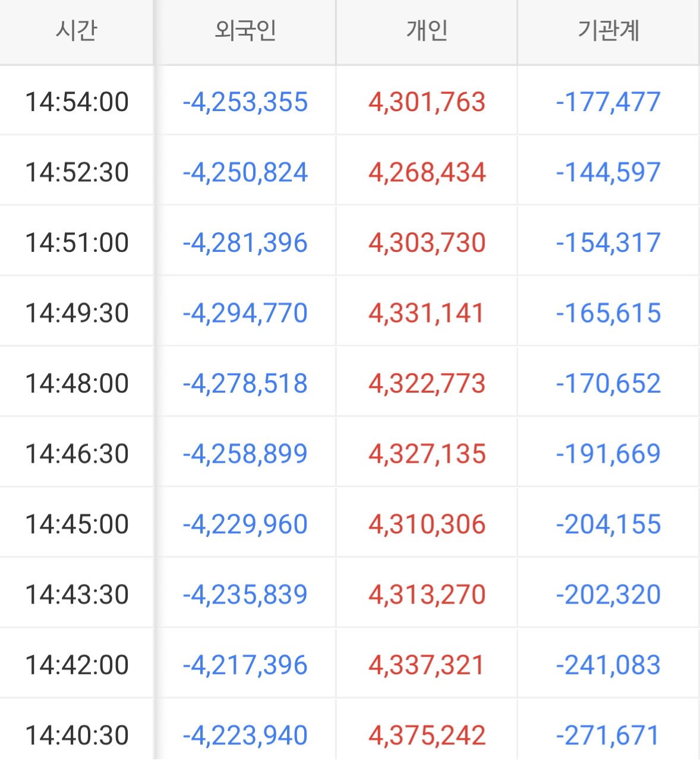Open the 14:52:30 time row
The height and width of the screenshot is (767, 700).
pyautogui.click(x=77, y=172)
